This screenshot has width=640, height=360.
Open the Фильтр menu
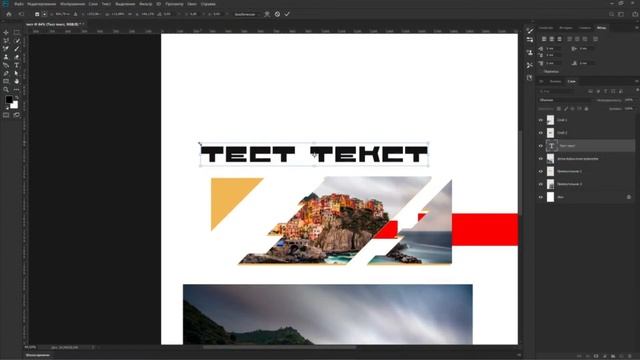[145, 4]
